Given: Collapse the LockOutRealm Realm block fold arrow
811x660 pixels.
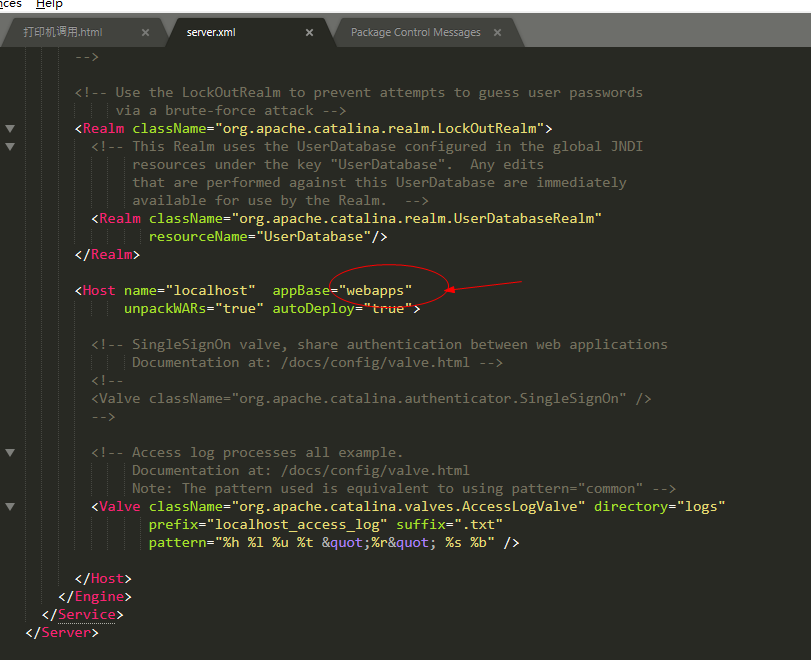Looking at the screenshot, I should 10,128.
